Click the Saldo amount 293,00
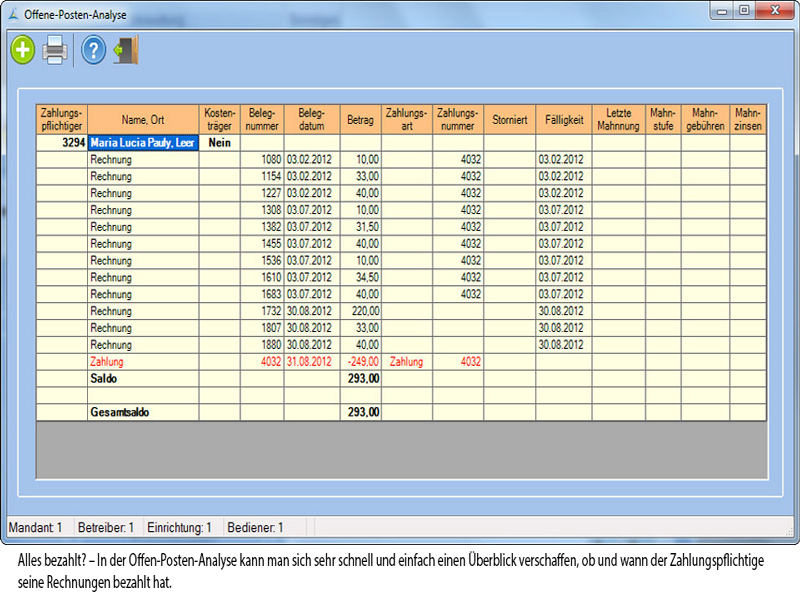The width and height of the screenshot is (800, 600). [360, 378]
